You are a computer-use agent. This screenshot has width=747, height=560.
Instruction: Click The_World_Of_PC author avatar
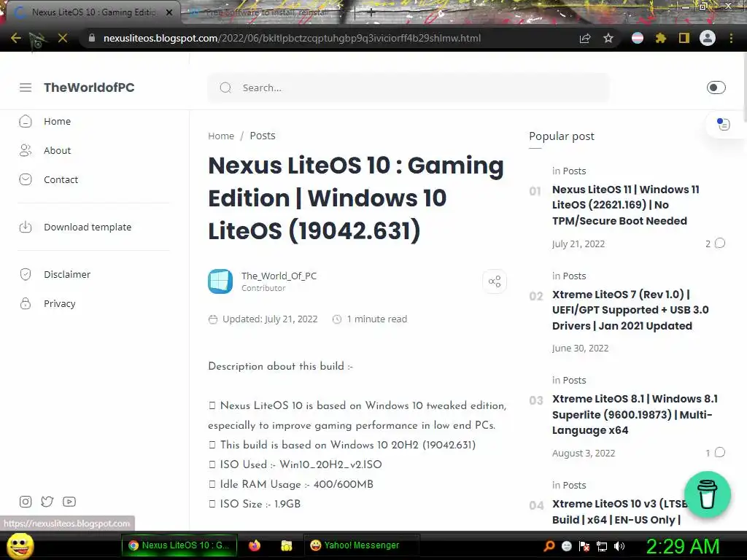220,281
